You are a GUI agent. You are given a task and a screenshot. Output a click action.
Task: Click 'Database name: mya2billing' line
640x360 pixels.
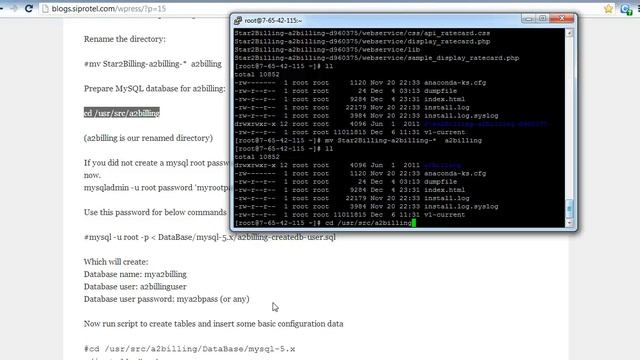point(135,274)
